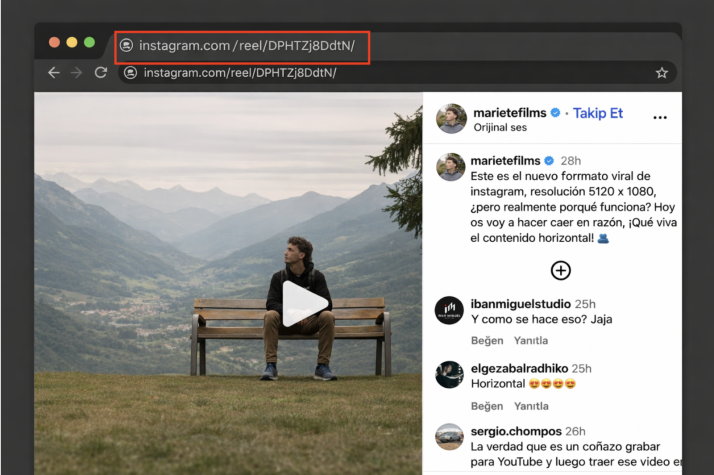Click the green maximize window button
The height and width of the screenshot is (475, 714).
(x=90, y=42)
